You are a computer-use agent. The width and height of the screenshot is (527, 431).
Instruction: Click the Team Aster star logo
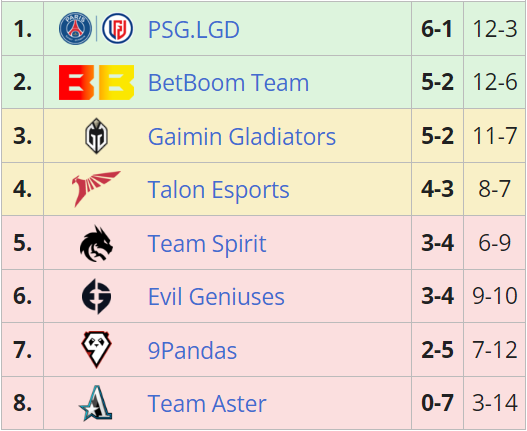(x=96, y=403)
